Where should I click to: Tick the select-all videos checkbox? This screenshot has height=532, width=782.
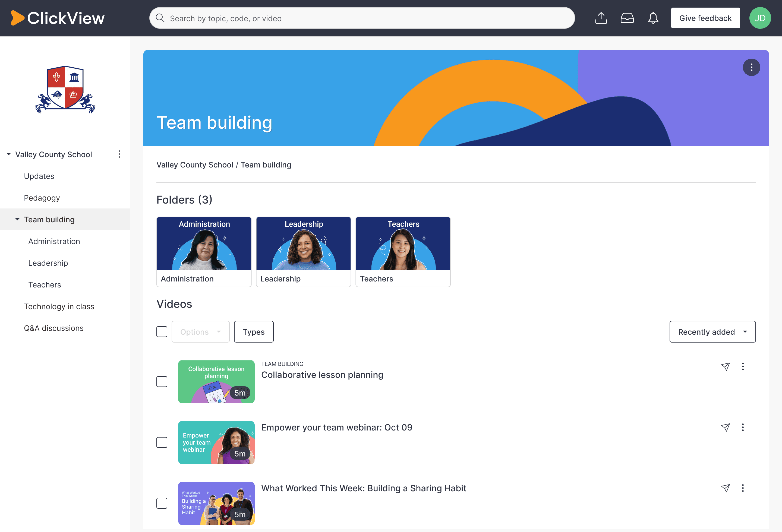tap(162, 332)
